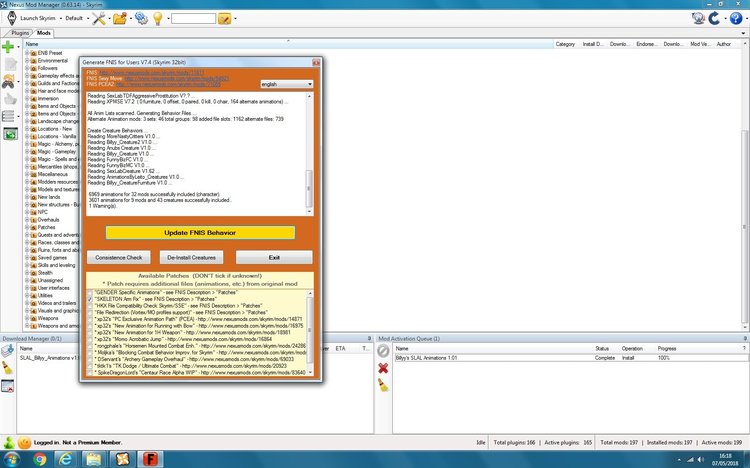The width and height of the screenshot is (750, 468).
Task: Open Chrome from the taskbar
Action: point(39,459)
